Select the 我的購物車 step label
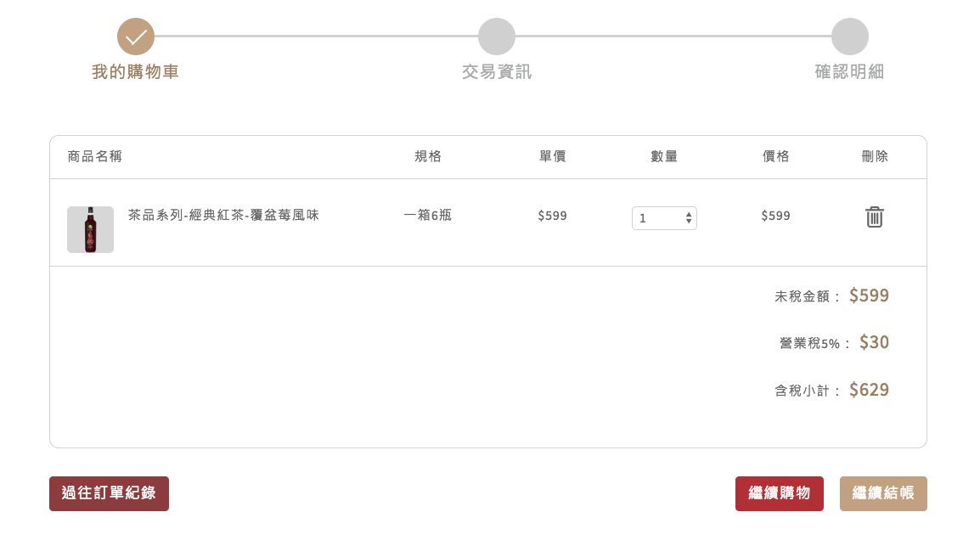980x546 pixels. coord(136,72)
